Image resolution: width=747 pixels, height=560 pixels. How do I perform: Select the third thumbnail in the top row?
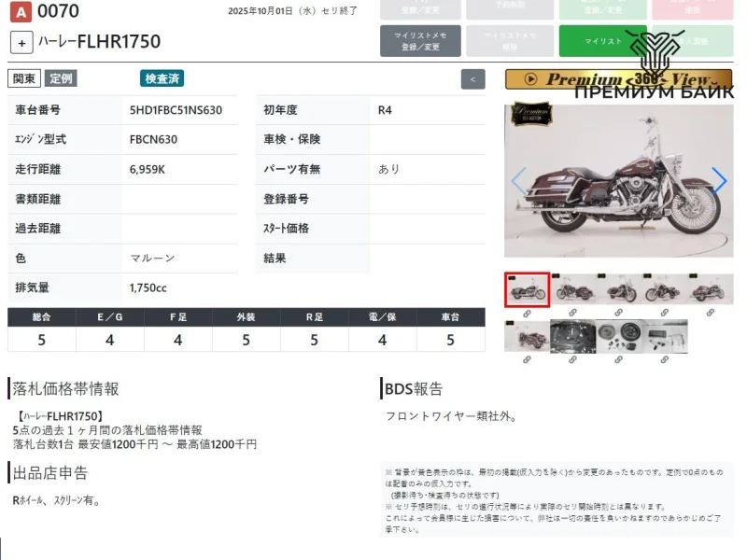coord(619,289)
